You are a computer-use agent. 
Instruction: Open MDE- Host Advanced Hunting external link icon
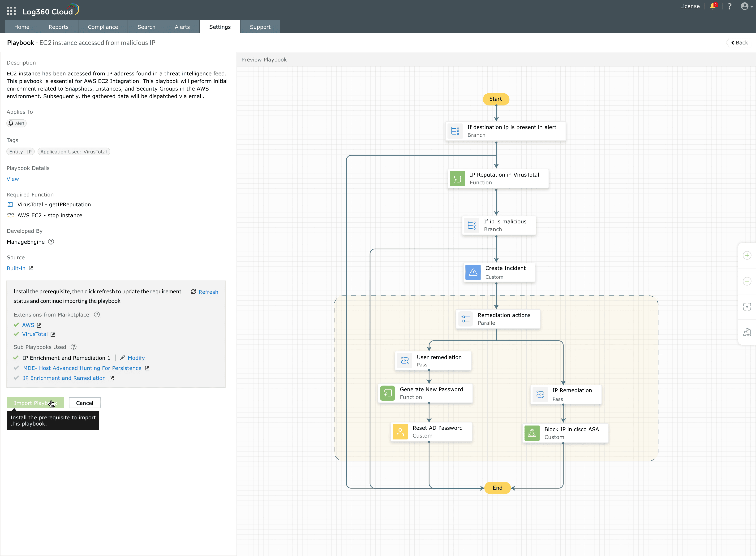[147, 368]
